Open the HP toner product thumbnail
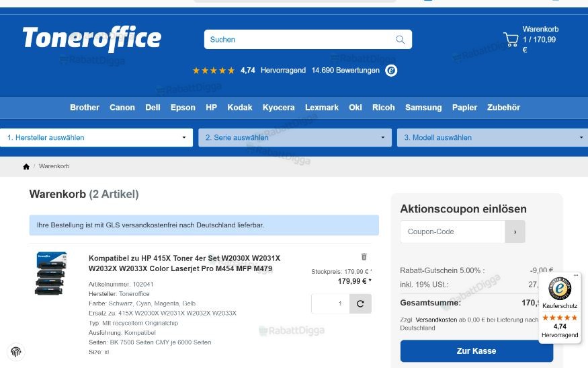The height and width of the screenshot is (368, 588). pos(51,273)
